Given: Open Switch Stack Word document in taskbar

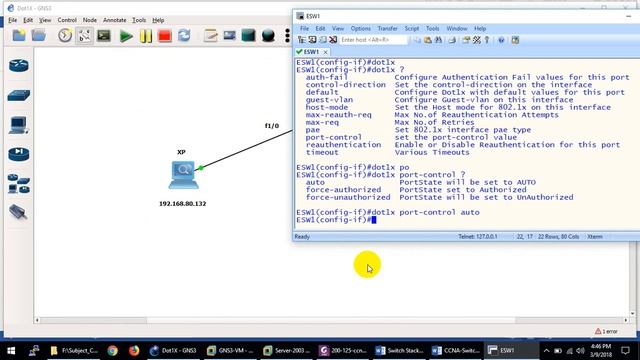Looking at the screenshot, I should pos(399,351).
